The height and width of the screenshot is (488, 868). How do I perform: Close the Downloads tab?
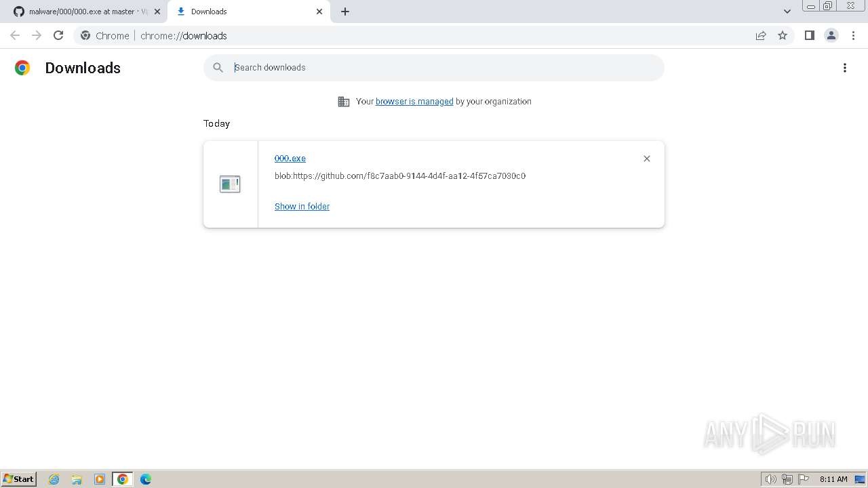pos(319,12)
